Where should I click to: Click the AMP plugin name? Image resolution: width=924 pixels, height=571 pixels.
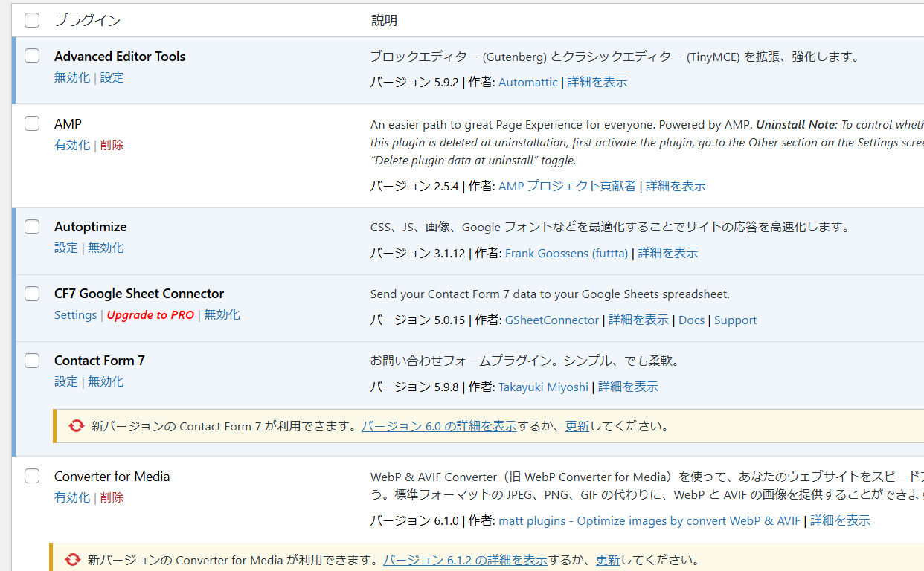pos(68,124)
